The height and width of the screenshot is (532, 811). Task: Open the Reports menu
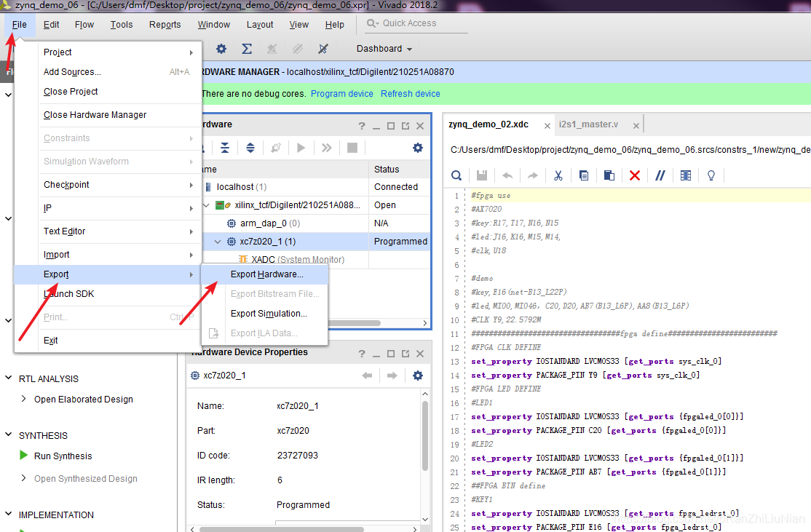165,24
